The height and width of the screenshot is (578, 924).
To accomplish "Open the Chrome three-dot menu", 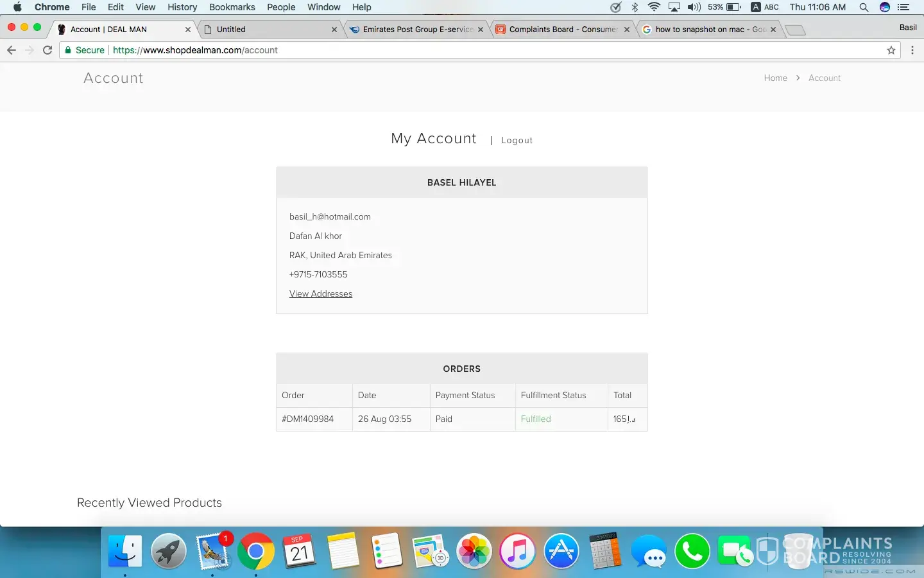I will pyautogui.click(x=912, y=50).
